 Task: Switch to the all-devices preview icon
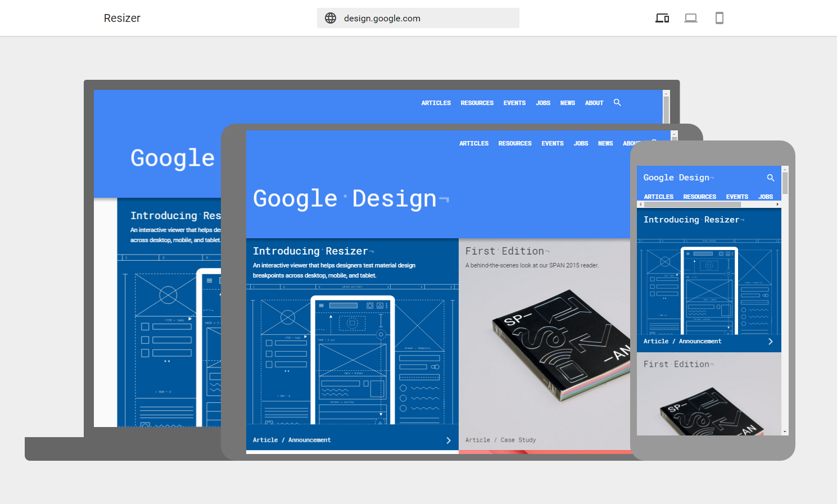click(x=662, y=18)
